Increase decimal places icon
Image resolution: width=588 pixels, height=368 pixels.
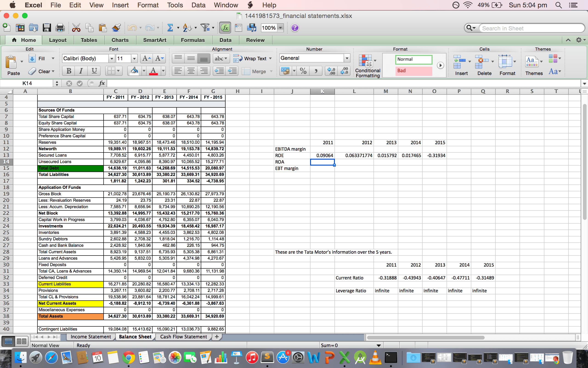coord(331,71)
